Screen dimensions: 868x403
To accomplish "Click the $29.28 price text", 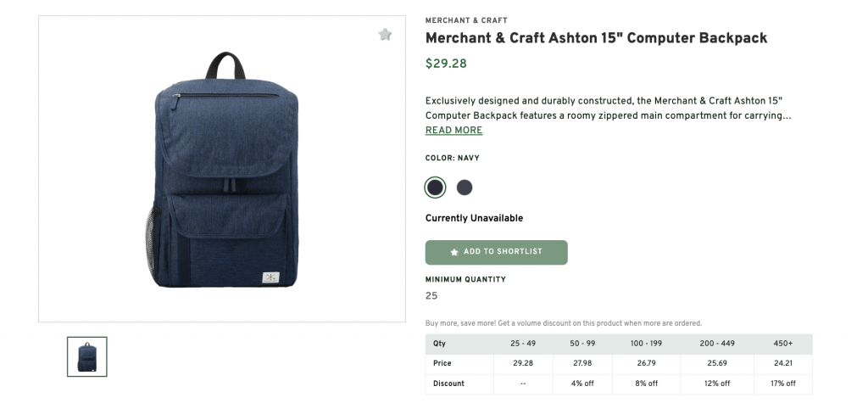I will pyautogui.click(x=446, y=64).
